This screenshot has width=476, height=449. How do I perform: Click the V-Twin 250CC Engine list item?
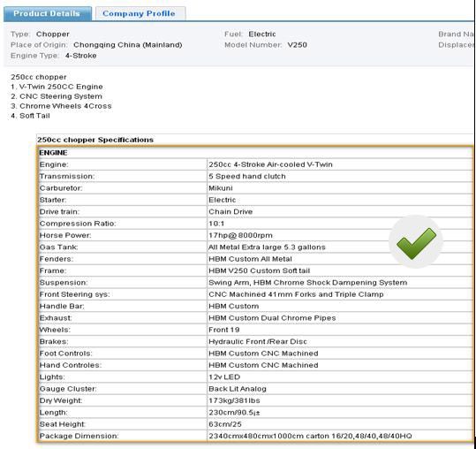pyautogui.click(x=57, y=87)
